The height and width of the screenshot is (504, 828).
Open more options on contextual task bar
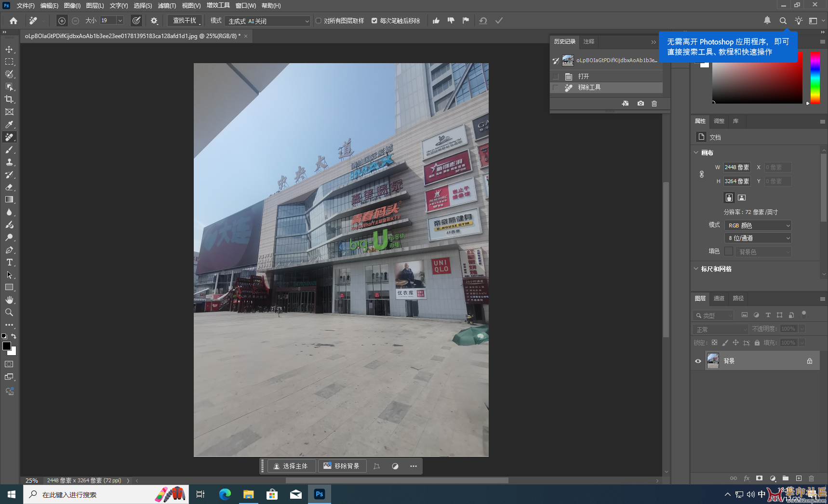414,466
